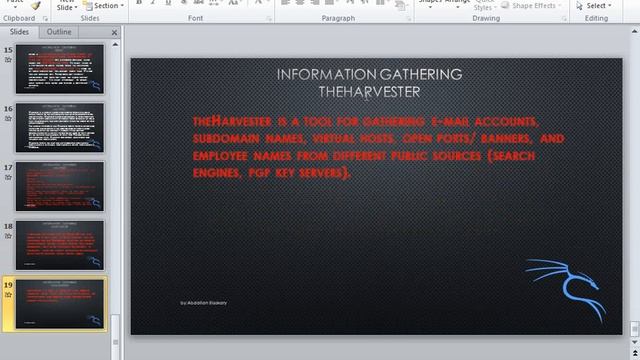Image resolution: width=640 pixels, height=360 pixels.
Task: Open the Section menu button
Action: click(104, 6)
